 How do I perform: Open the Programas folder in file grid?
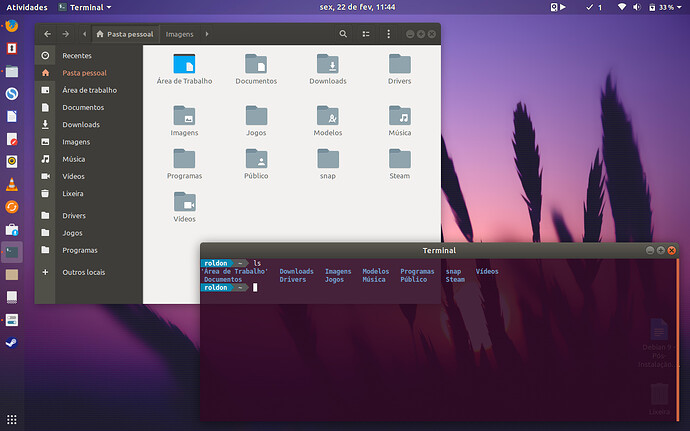(x=184, y=158)
